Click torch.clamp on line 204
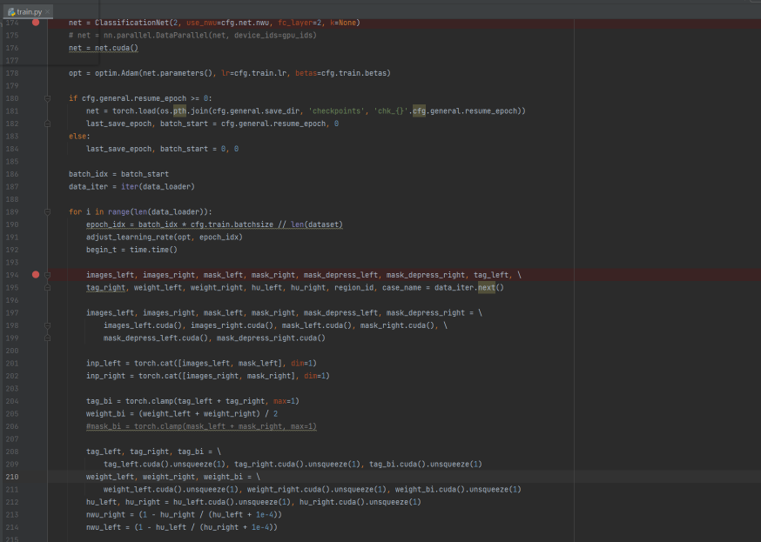Image resolution: width=761 pixels, height=542 pixels. (x=147, y=401)
